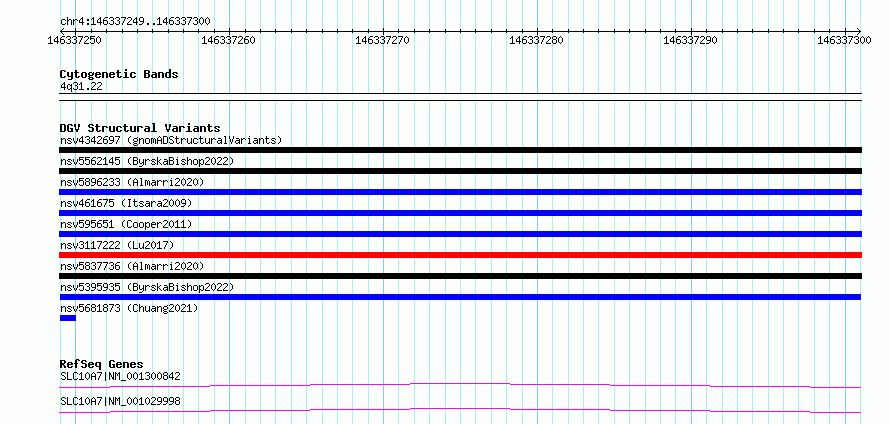The image size is (890, 424).
Task: Select variant label nsv5837736 Almarri2020
Action: click(132, 266)
